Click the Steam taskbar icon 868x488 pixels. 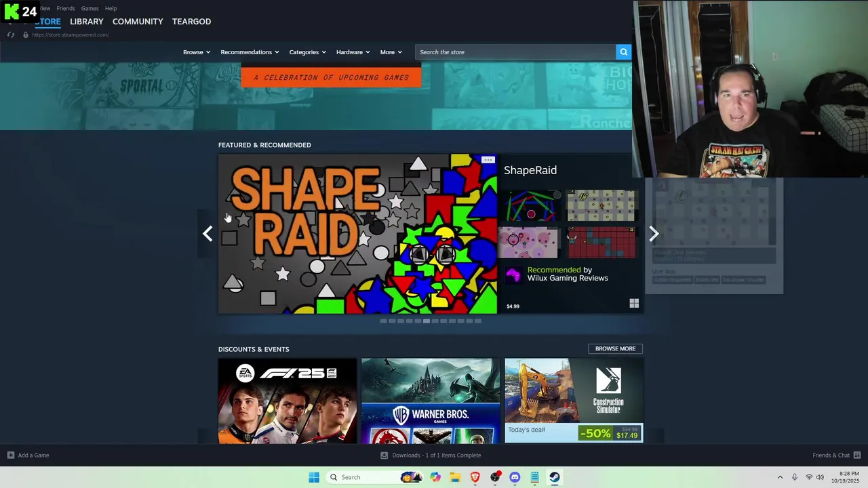click(554, 477)
